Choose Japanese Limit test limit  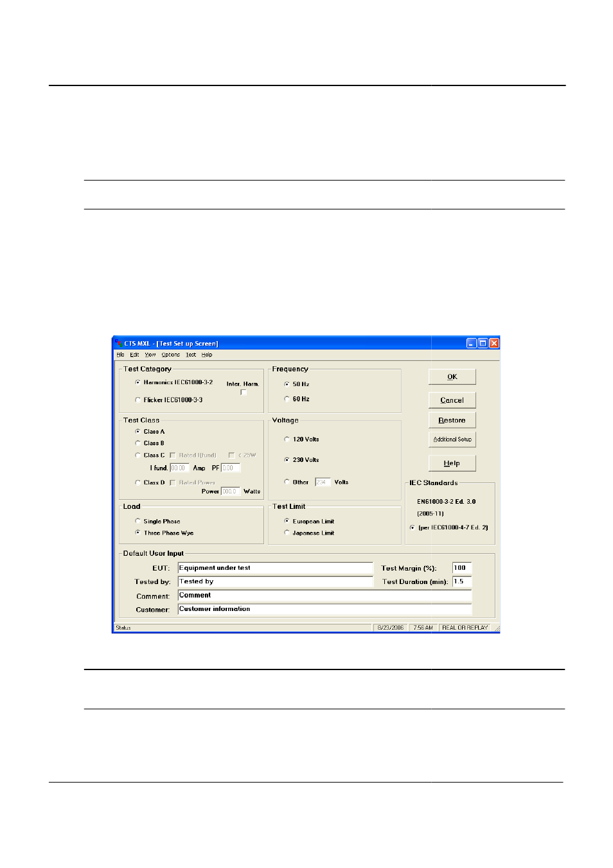pyautogui.click(x=287, y=533)
